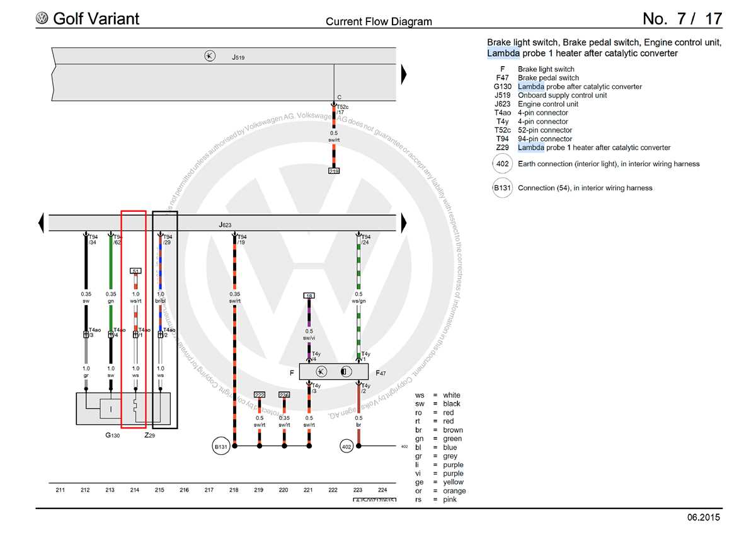Image resolution: width=756 pixels, height=535 pixels.
Task: Click the 'T4ao /3' pin label
Action: point(94,332)
